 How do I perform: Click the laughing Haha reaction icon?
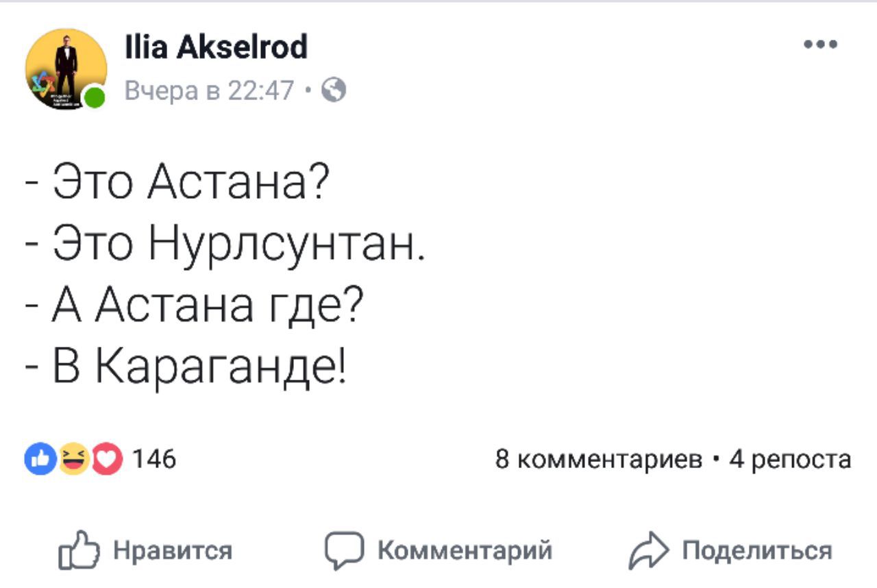(72, 458)
